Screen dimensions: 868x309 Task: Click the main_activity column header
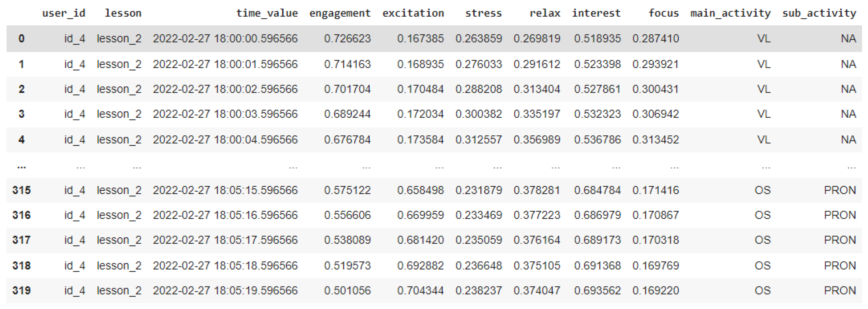[x=730, y=13]
